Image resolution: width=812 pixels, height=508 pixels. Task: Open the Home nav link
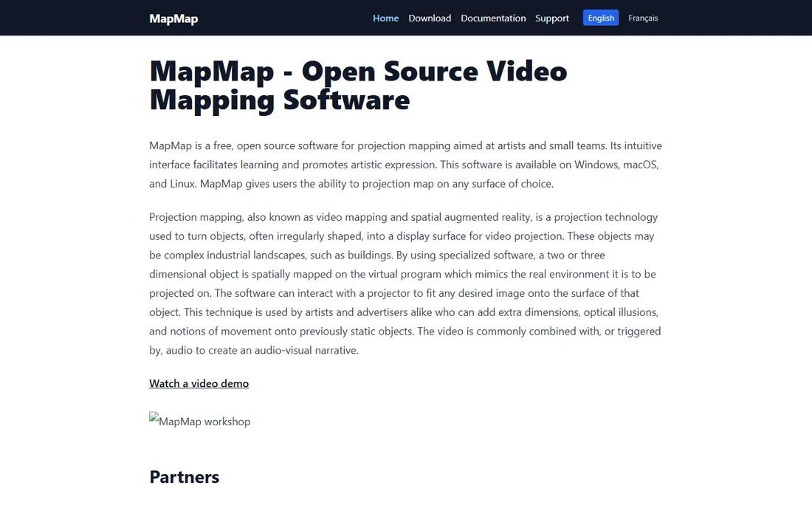click(x=386, y=18)
